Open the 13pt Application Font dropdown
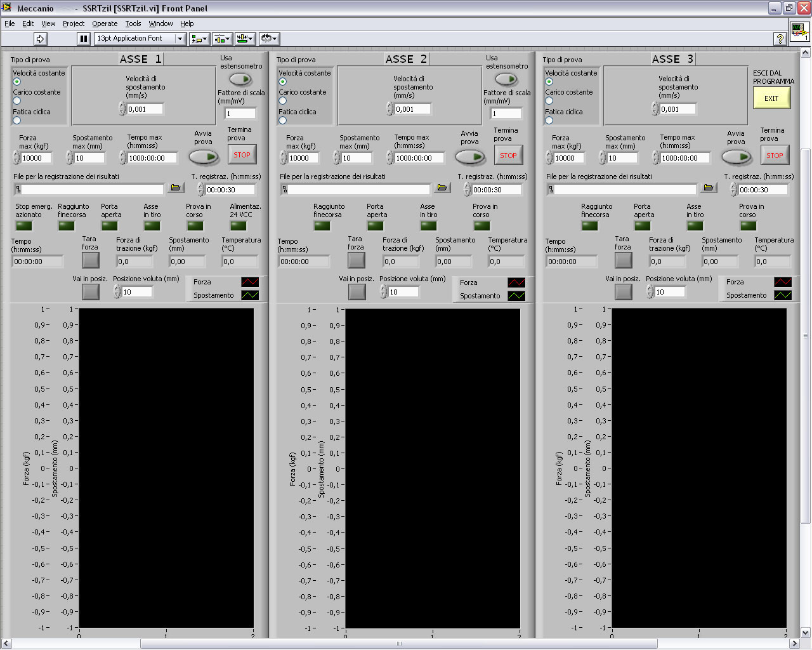This screenshot has width=812, height=650. point(140,39)
